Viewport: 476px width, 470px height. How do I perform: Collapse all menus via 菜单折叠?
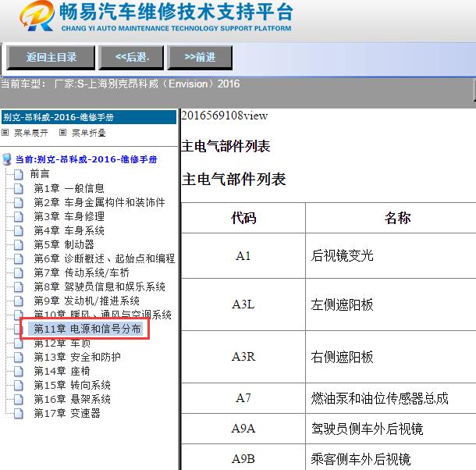(89, 133)
